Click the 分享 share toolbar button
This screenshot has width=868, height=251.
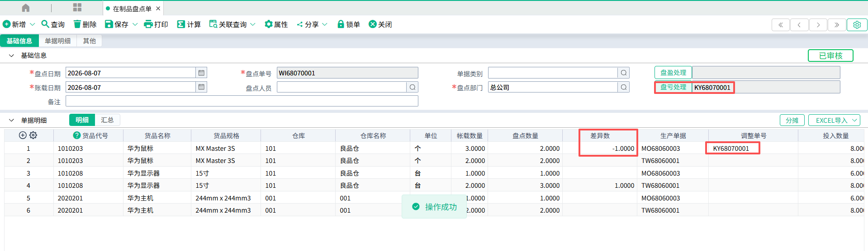point(308,24)
